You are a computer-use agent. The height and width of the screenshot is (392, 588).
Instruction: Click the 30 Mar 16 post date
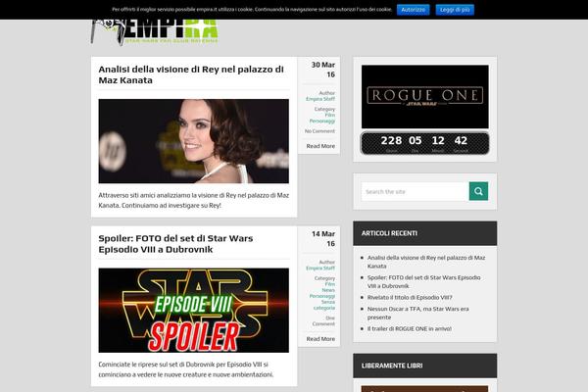tap(323, 70)
